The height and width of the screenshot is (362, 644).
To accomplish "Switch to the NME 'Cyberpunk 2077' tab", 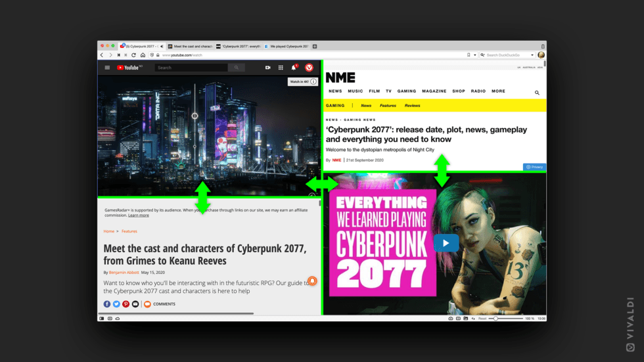I will tap(239, 47).
